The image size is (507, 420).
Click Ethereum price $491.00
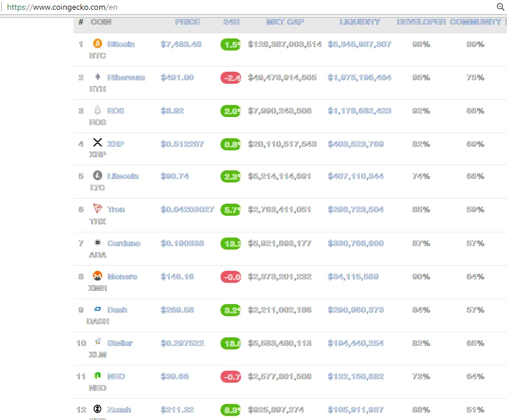click(x=177, y=77)
